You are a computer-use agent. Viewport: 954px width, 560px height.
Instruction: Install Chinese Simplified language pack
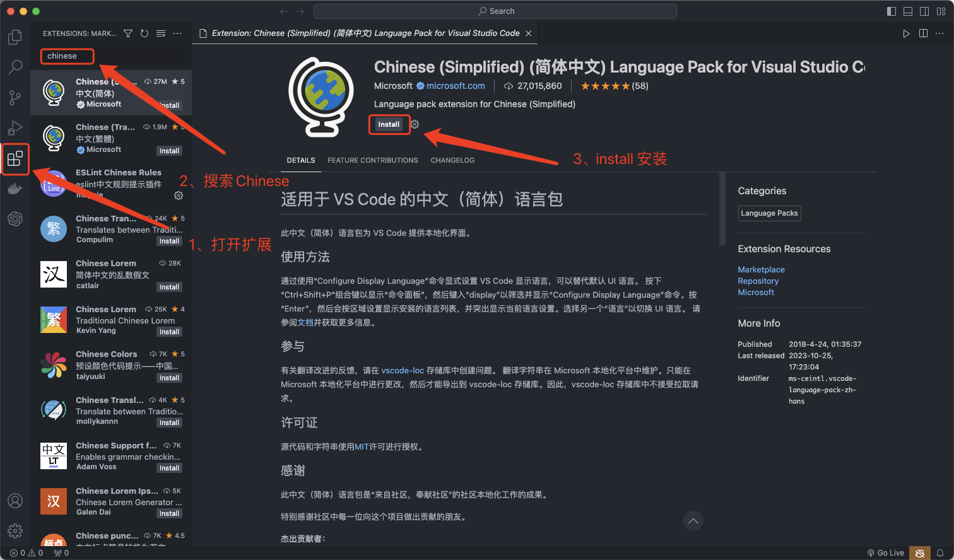[x=389, y=124]
